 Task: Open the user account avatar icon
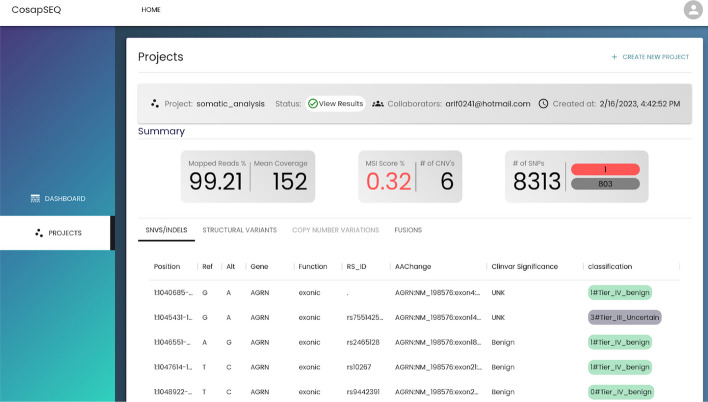click(x=693, y=10)
